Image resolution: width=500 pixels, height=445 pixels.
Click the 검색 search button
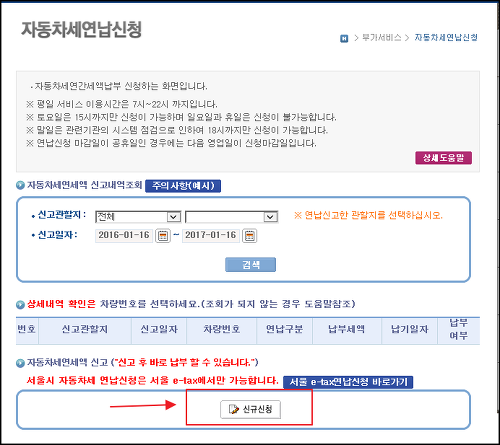250,265
